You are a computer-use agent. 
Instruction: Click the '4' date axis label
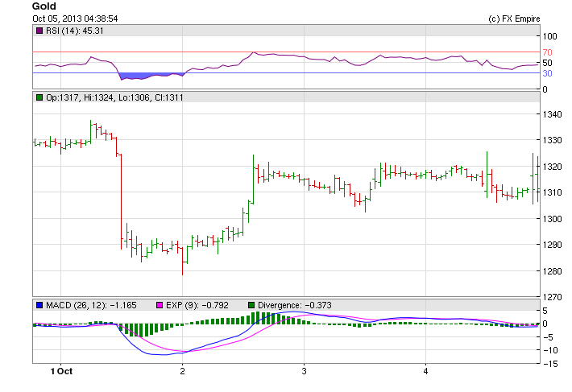coord(425,371)
